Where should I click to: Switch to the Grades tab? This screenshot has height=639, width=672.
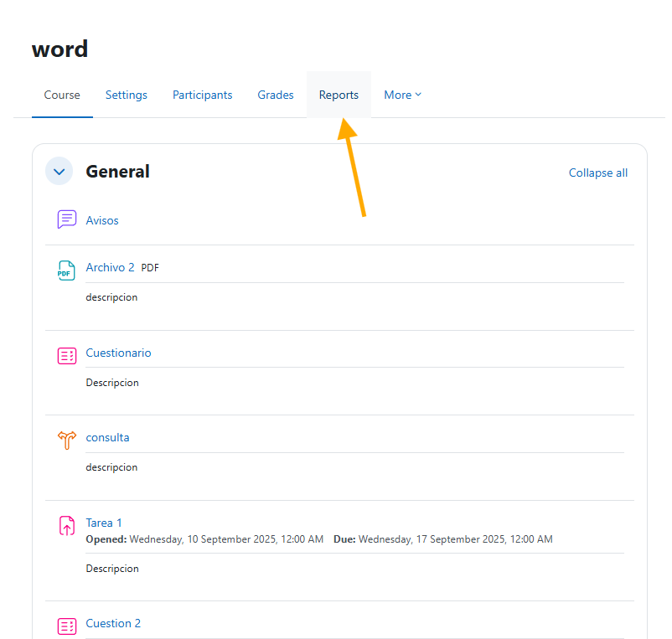(276, 95)
